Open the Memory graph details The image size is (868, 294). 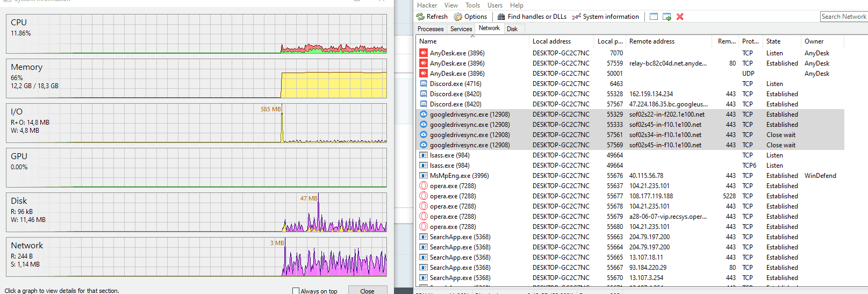tap(196, 78)
